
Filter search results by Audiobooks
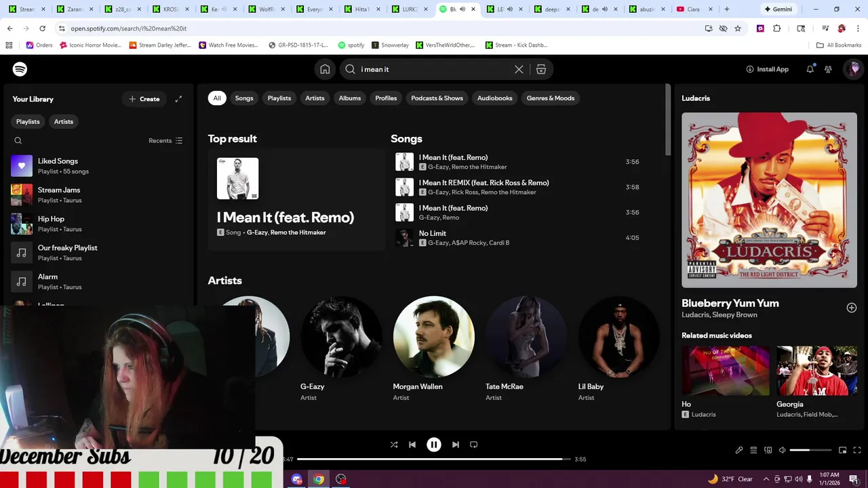tap(495, 98)
